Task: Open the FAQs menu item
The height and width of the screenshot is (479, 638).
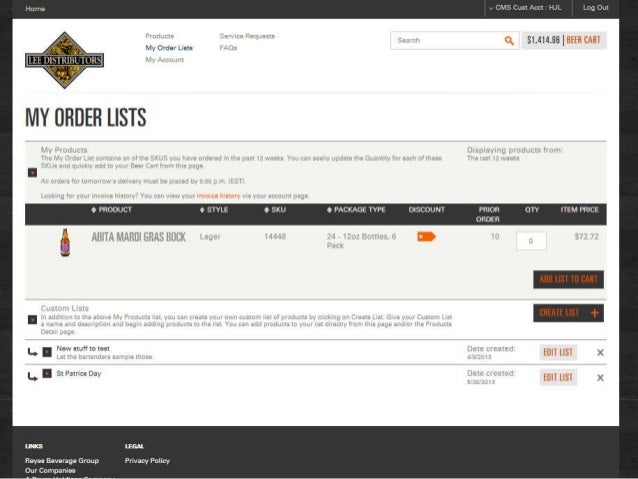Action: point(228,48)
